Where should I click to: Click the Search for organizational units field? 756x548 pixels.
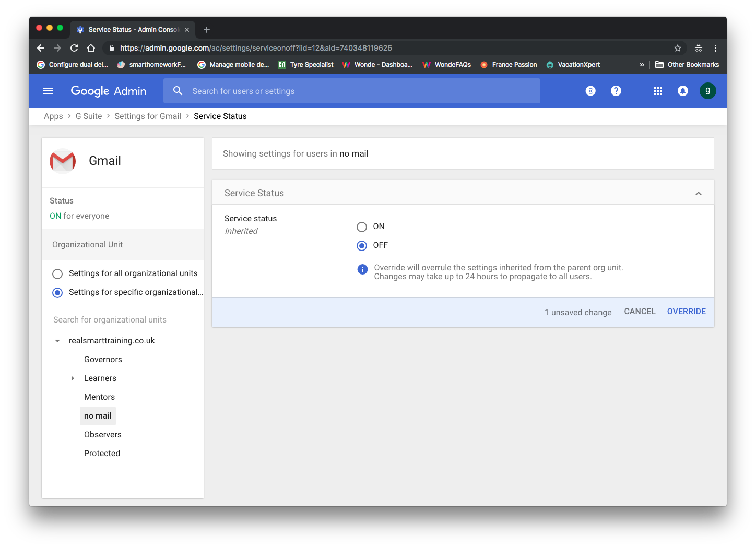click(122, 320)
